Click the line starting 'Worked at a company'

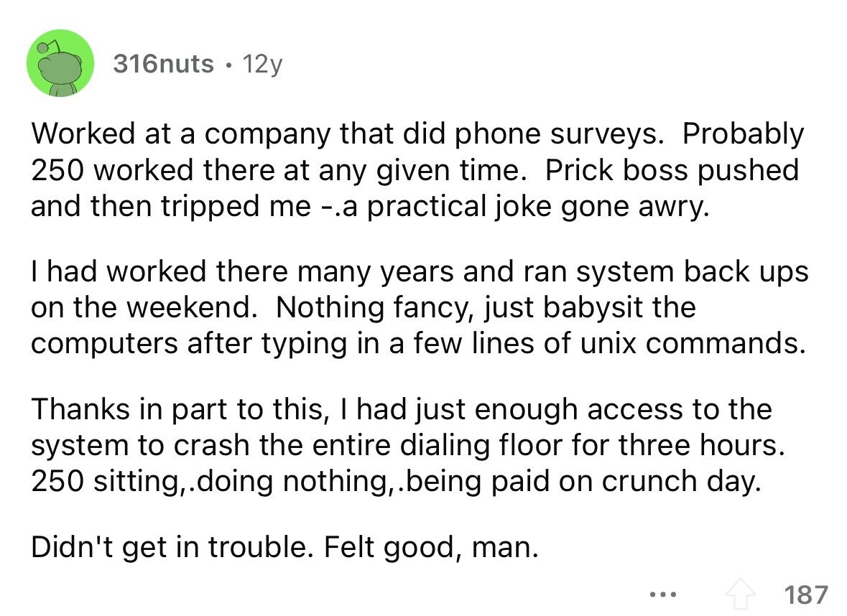click(x=417, y=134)
